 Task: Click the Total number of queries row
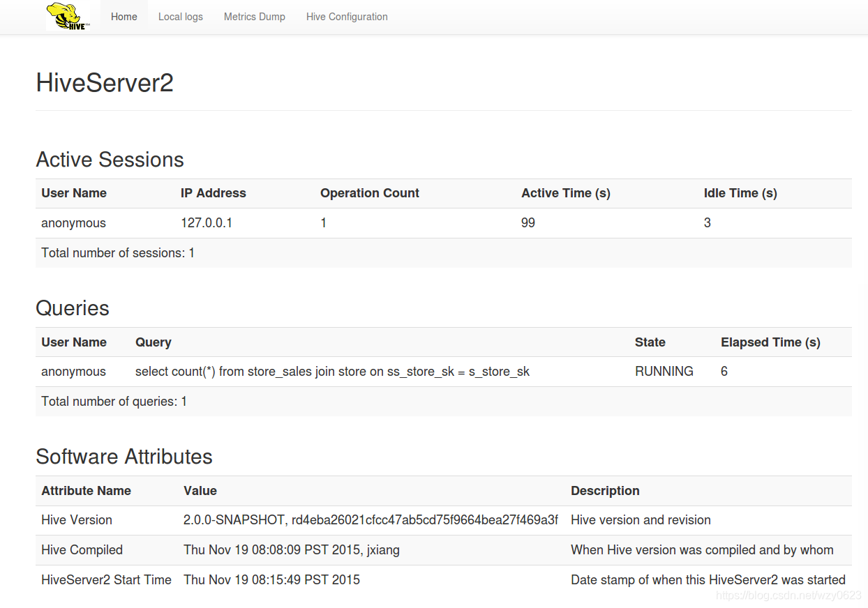point(444,402)
